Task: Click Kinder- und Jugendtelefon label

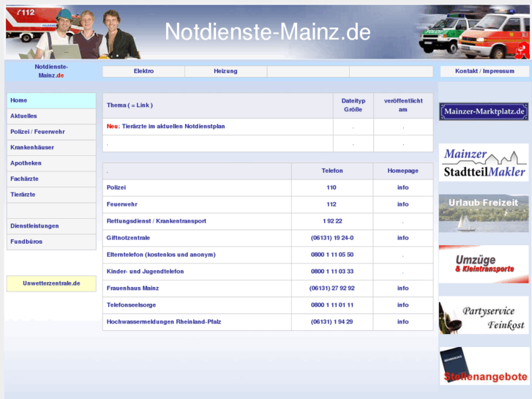Action: tap(145, 272)
